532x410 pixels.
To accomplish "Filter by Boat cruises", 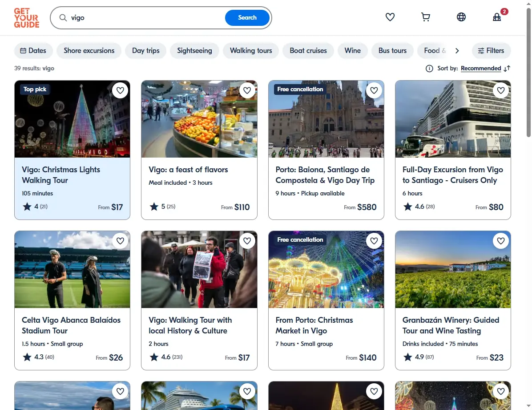I will [308, 51].
